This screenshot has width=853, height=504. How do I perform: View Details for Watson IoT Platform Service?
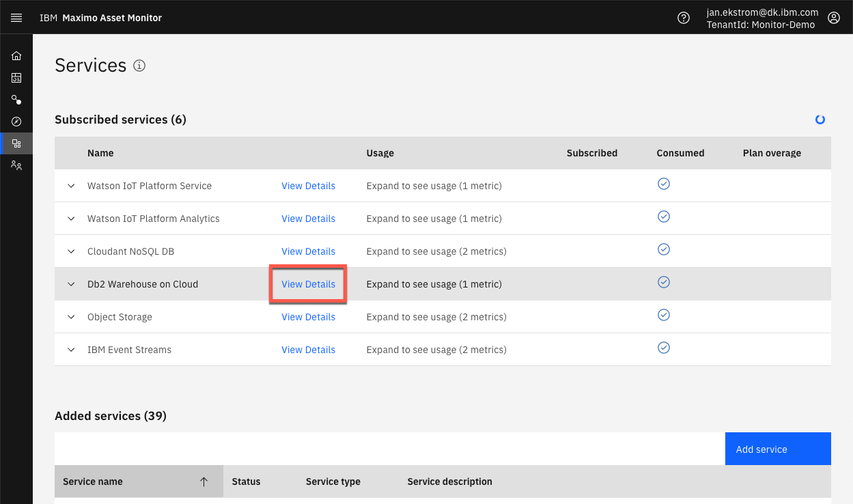308,186
